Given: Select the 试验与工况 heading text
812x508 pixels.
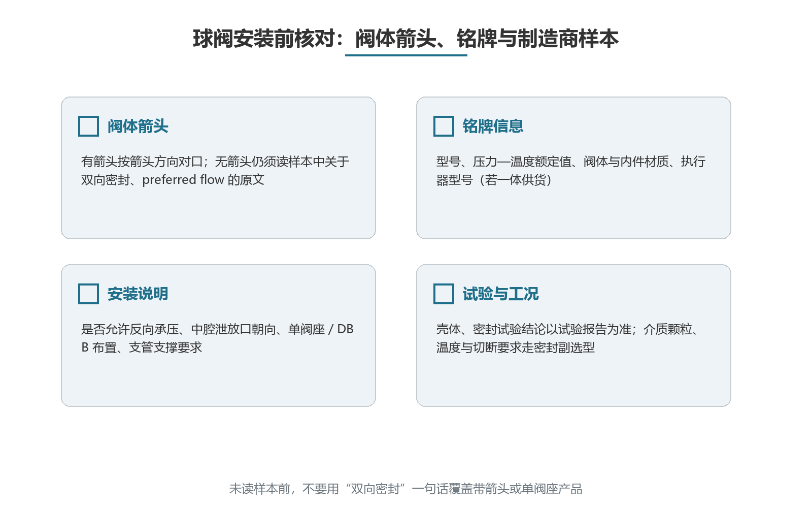Looking at the screenshot, I should point(500,294).
